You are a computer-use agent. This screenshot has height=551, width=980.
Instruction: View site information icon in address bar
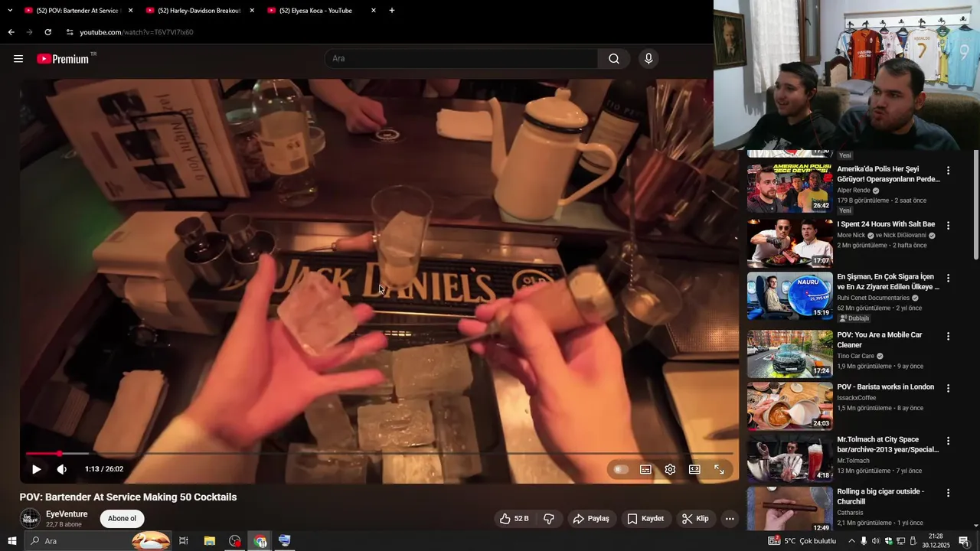pyautogui.click(x=70, y=32)
